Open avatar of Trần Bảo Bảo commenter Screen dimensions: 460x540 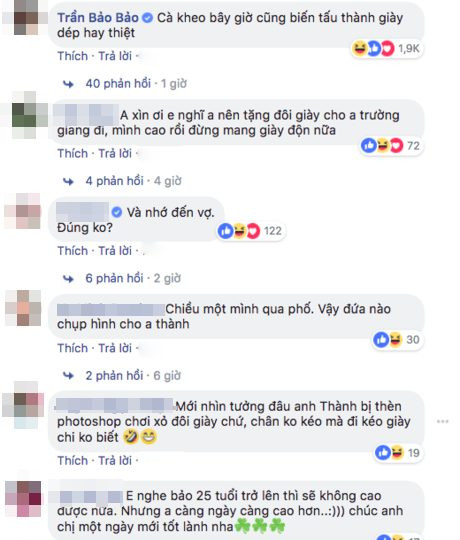coord(26,18)
